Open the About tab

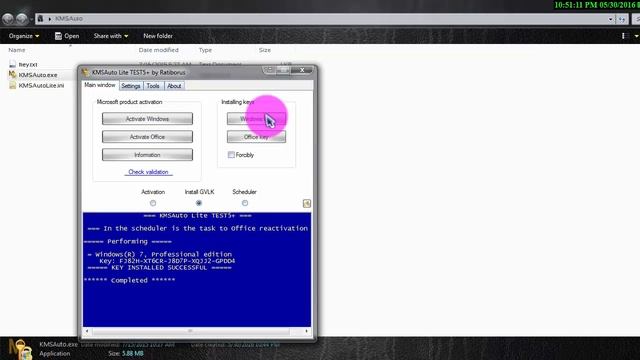tap(174, 86)
